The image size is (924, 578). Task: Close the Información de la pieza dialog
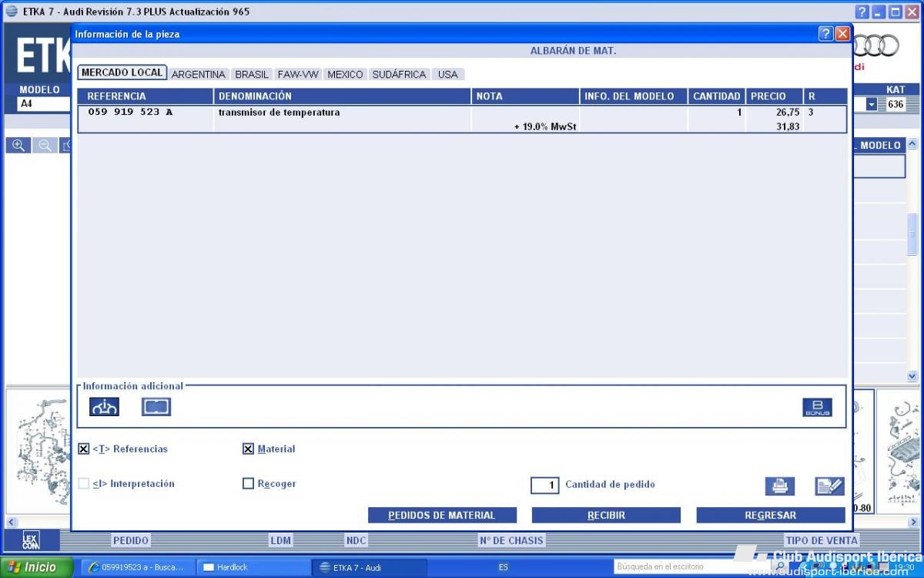(x=842, y=34)
